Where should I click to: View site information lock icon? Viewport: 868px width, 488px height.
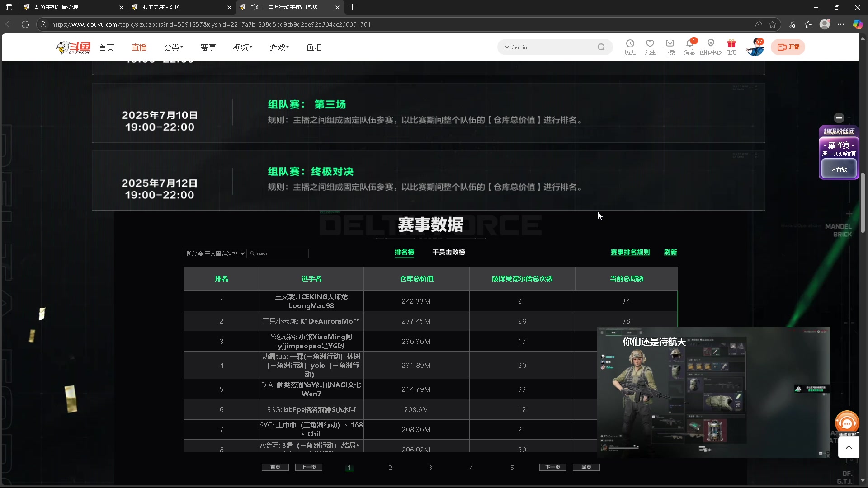(43, 24)
